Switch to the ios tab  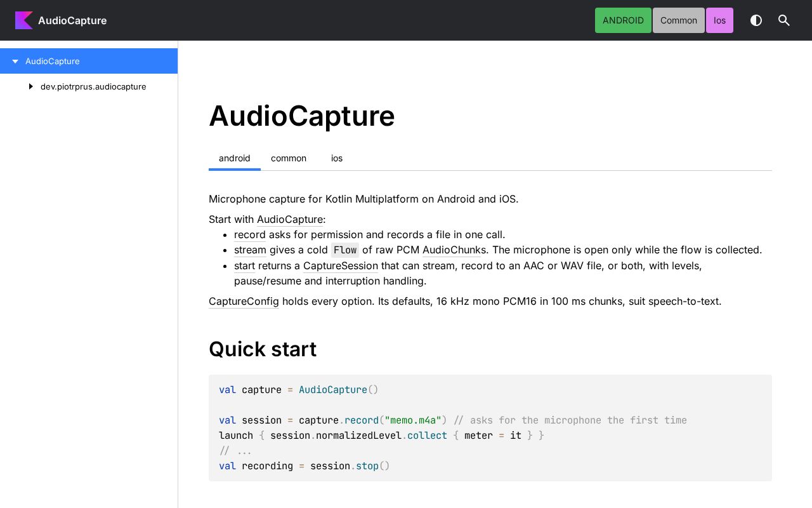coord(337,158)
